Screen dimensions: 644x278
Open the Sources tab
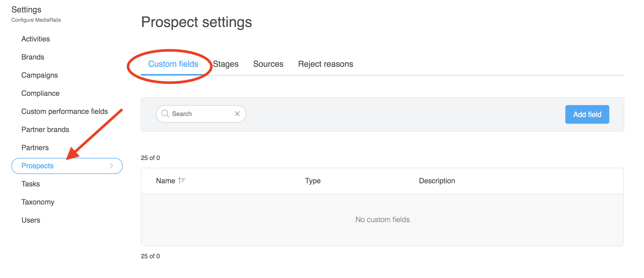(x=268, y=64)
